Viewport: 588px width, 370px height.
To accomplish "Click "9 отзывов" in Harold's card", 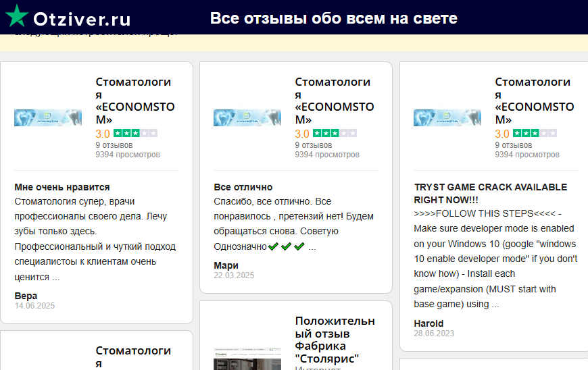I will tap(514, 145).
